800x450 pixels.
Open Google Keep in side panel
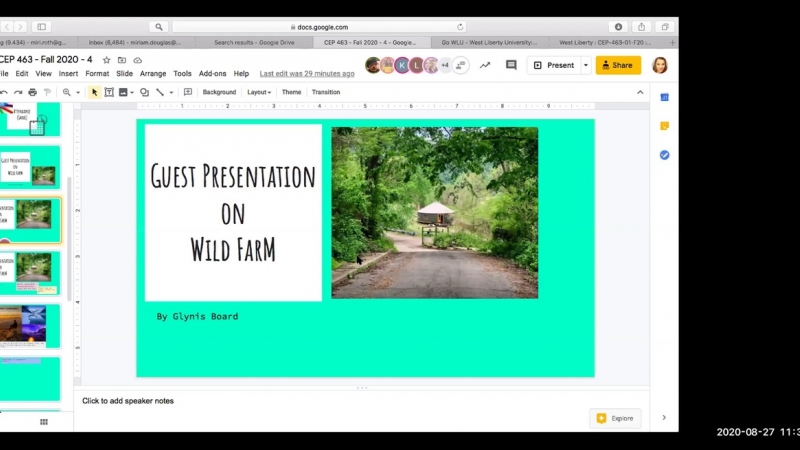(664, 126)
